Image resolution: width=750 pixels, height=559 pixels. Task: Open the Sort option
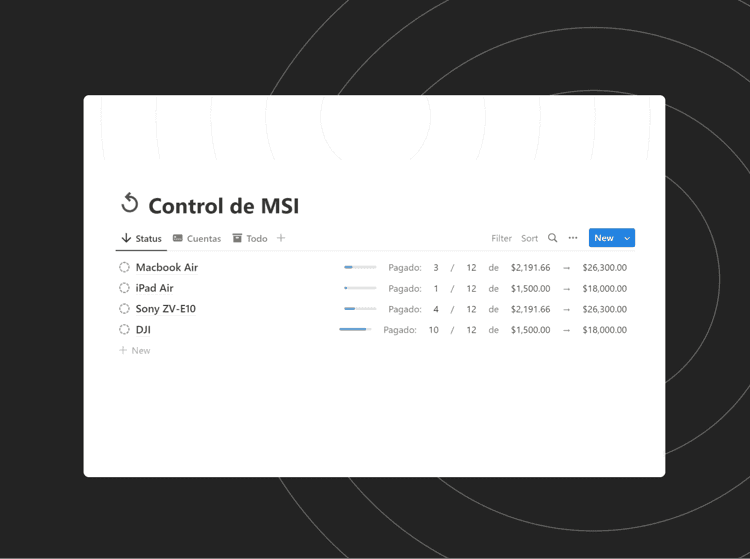pos(529,239)
